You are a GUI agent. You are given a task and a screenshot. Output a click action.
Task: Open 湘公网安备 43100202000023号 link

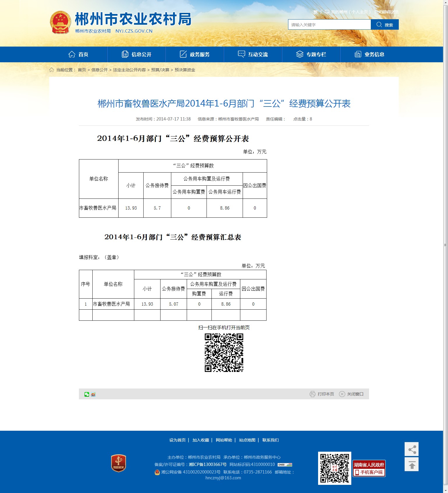click(191, 472)
